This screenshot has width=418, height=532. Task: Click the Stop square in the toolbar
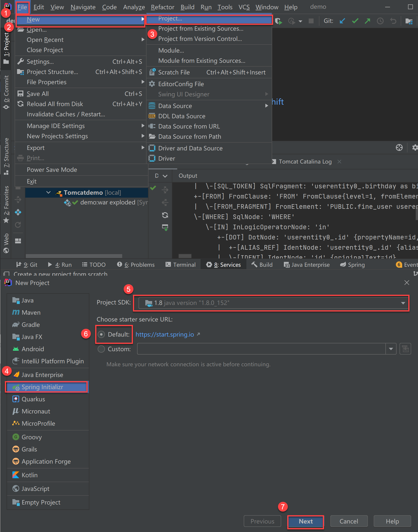(311, 21)
